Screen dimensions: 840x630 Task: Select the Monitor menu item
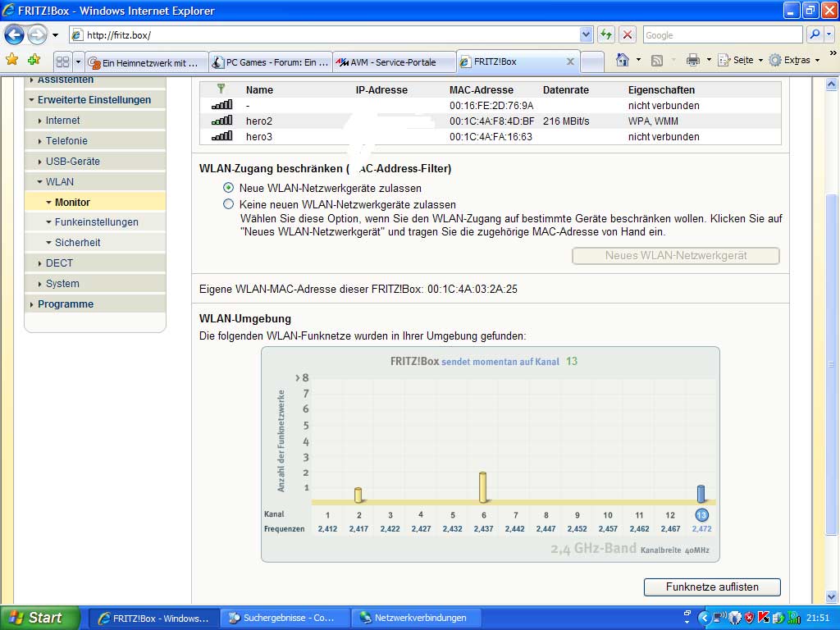pos(95,202)
